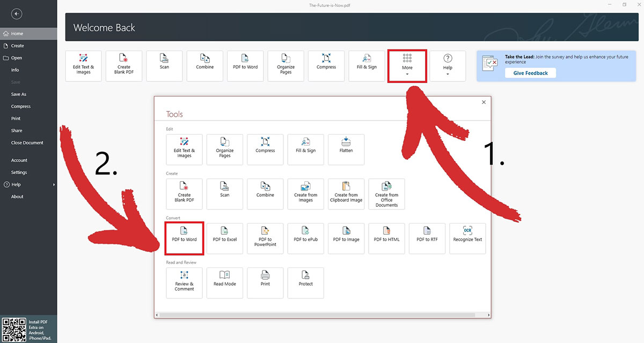Click Read Mode in Tools panel
This screenshot has height=343, width=644.
click(x=225, y=283)
